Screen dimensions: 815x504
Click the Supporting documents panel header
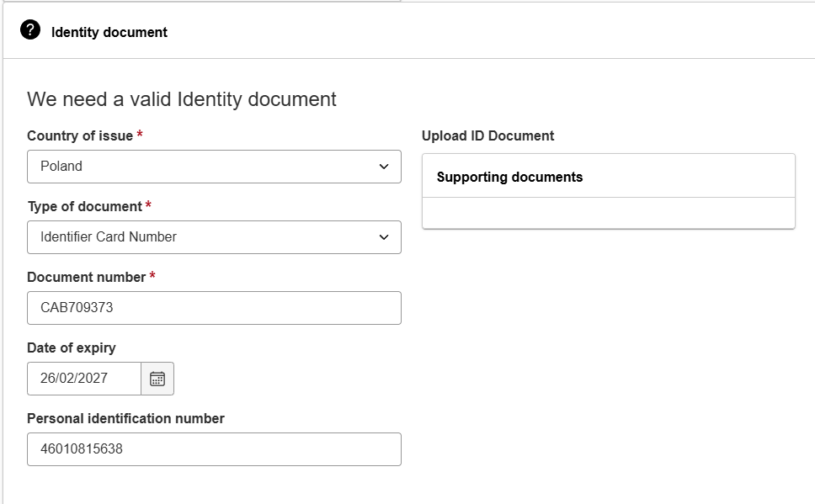(x=609, y=176)
